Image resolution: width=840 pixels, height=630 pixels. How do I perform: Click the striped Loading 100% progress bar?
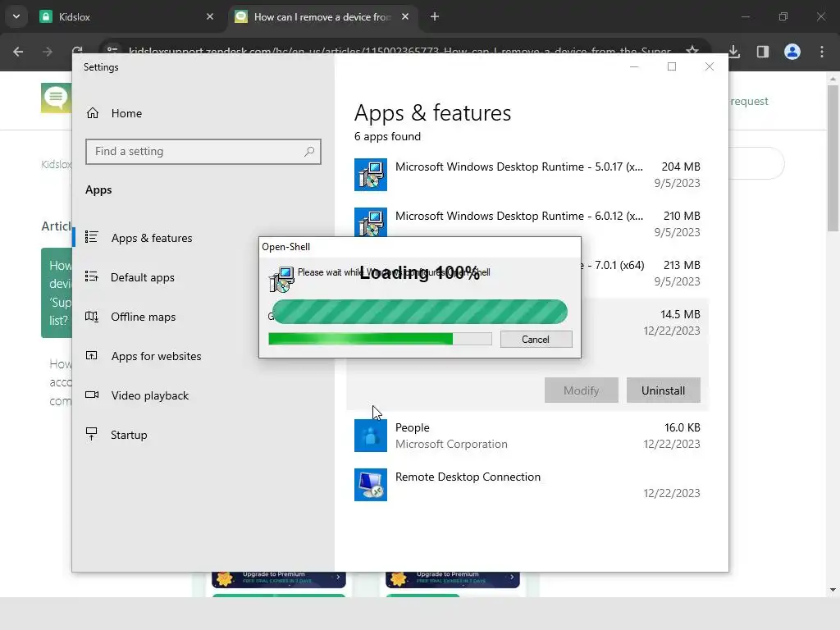coord(419,312)
